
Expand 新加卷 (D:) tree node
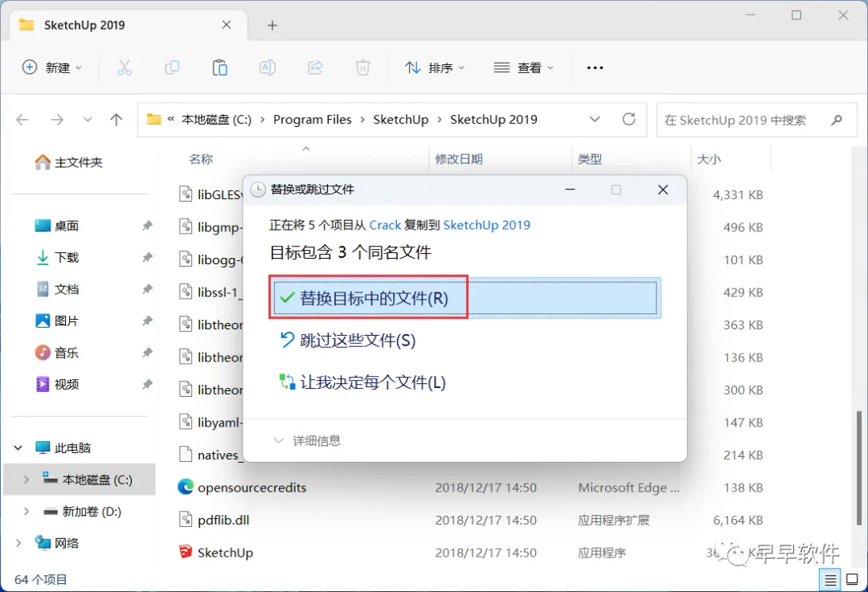pos(26,511)
